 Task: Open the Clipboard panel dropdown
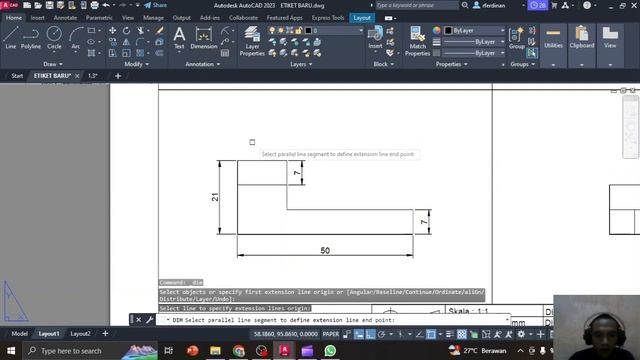click(582, 65)
